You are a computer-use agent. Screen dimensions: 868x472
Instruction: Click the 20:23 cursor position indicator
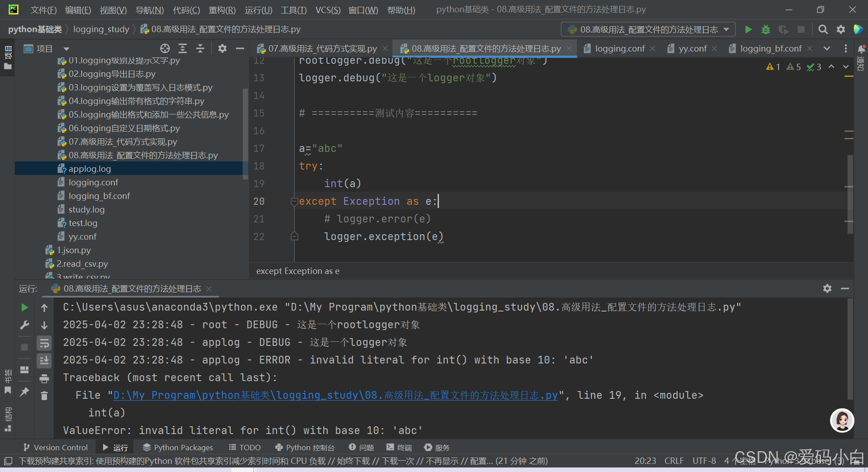[645, 461]
